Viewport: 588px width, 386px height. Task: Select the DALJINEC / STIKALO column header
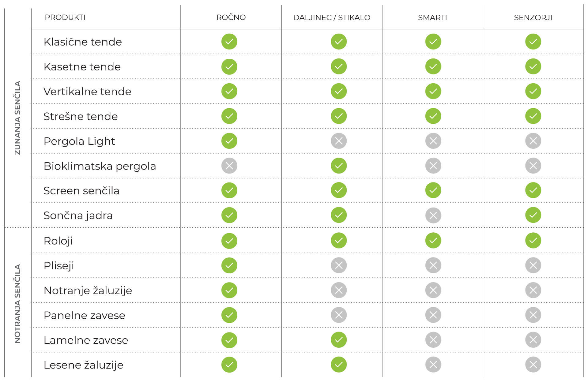click(332, 17)
